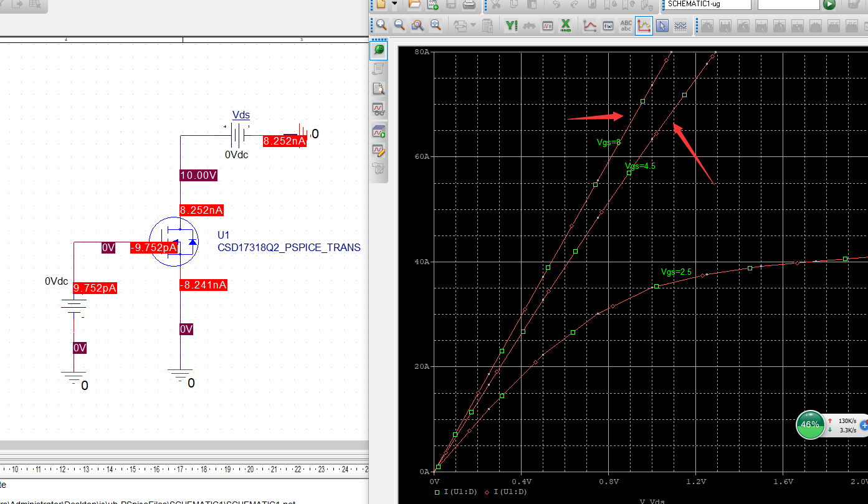
Task: Open the New file dropdown arrow
Action: pyautogui.click(x=394, y=4)
